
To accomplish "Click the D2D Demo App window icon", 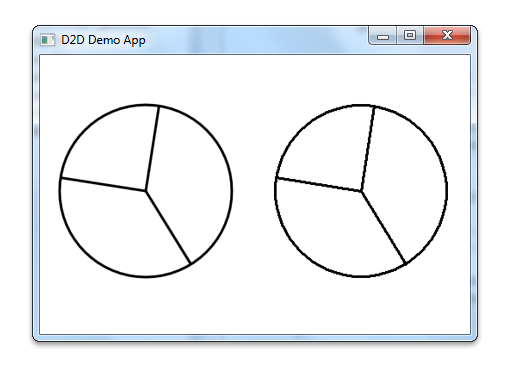I will pyautogui.click(x=47, y=40).
